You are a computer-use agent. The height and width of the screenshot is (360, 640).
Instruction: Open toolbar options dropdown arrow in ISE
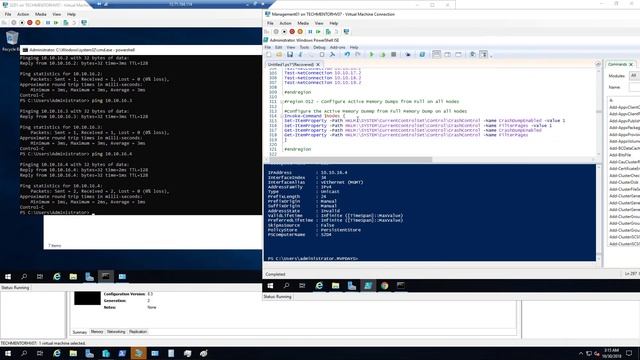[491, 55]
